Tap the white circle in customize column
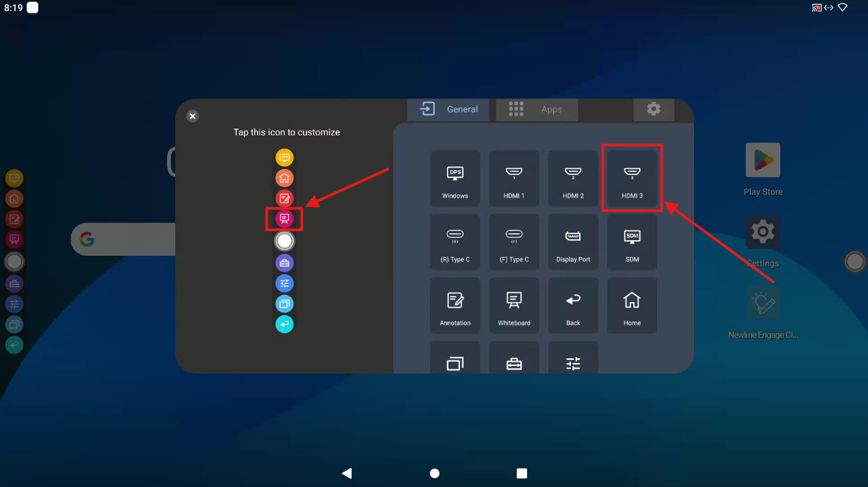Image resolution: width=868 pixels, height=487 pixels. (x=285, y=241)
